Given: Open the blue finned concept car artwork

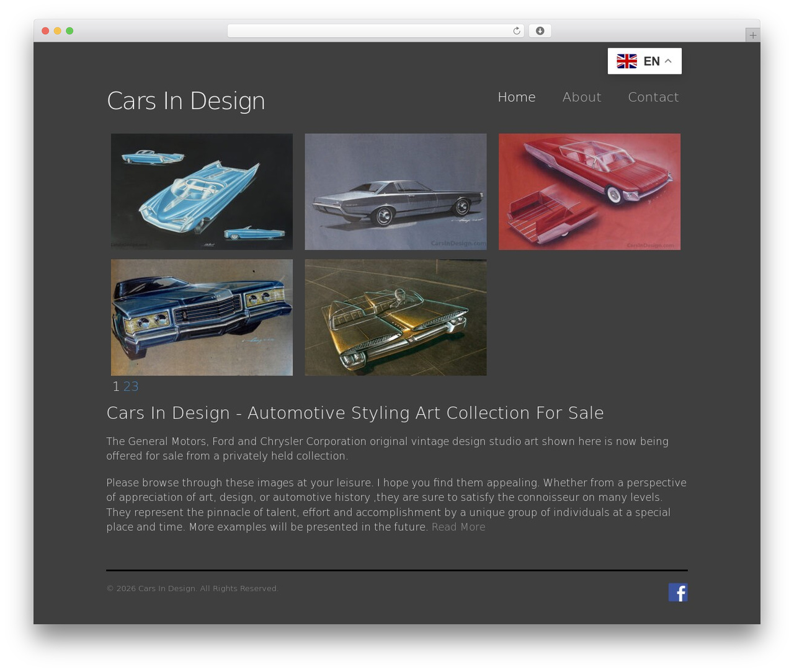Looking at the screenshot, I should 202,192.
